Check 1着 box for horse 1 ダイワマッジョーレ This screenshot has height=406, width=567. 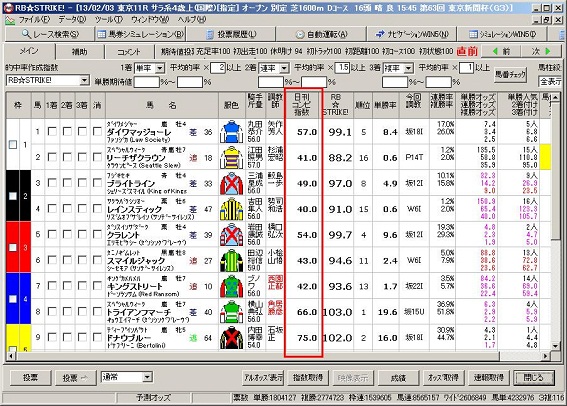52,131
